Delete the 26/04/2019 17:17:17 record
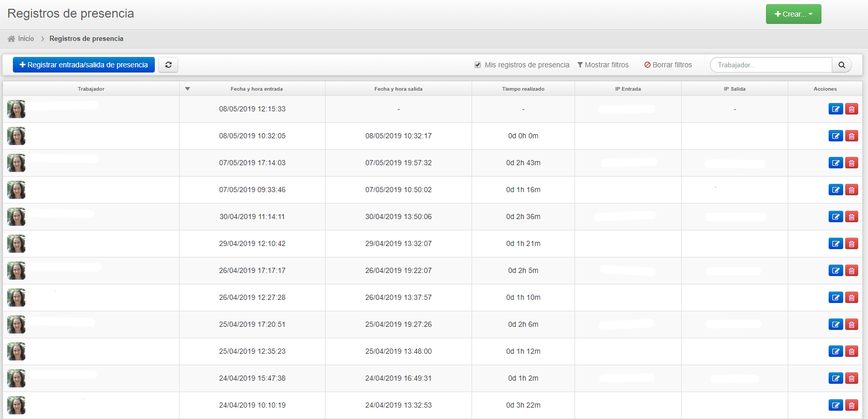 click(851, 270)
